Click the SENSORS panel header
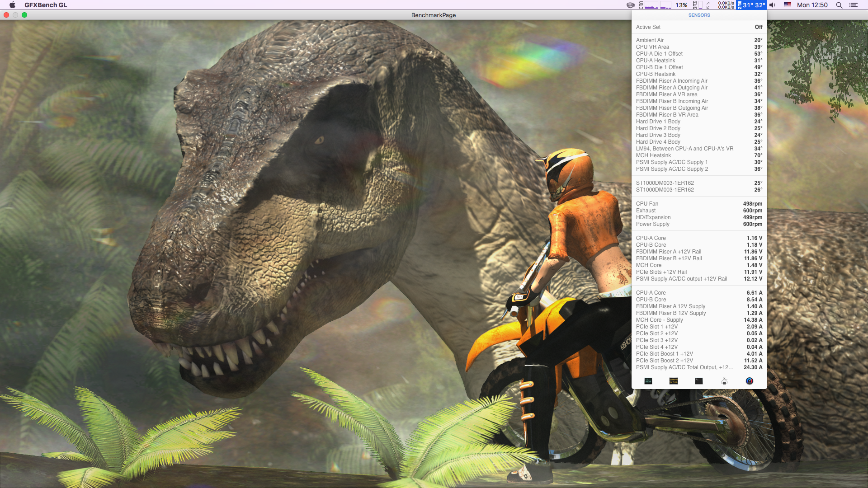Viewport: 868px width, 488px height. click(699, 15)
